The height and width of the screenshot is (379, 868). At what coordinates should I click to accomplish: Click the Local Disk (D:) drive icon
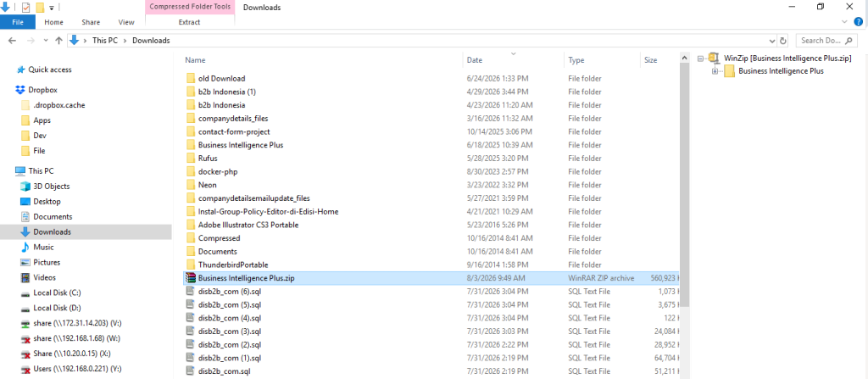tap(25, 308)
